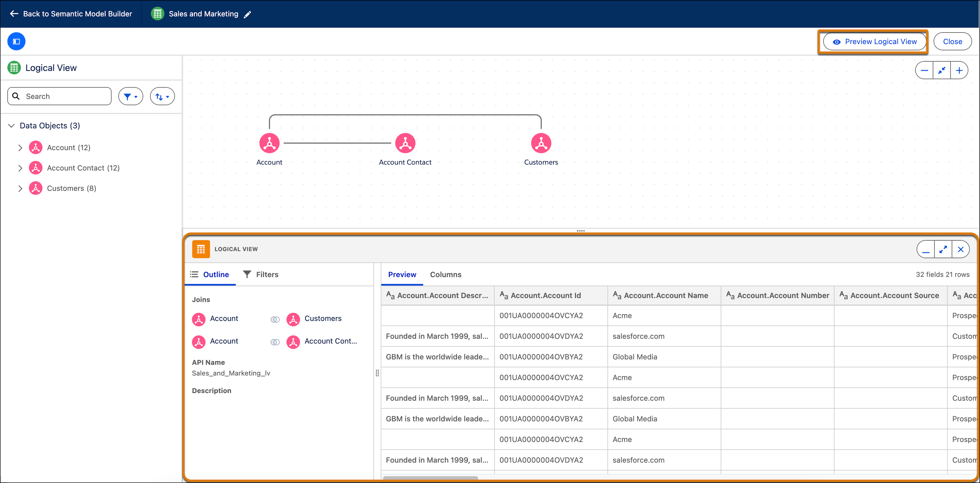Click the Account (12) object icon in sidebar
Image resolution: width=980 pixels, height=483 pixels.
[x=36, y=147]
